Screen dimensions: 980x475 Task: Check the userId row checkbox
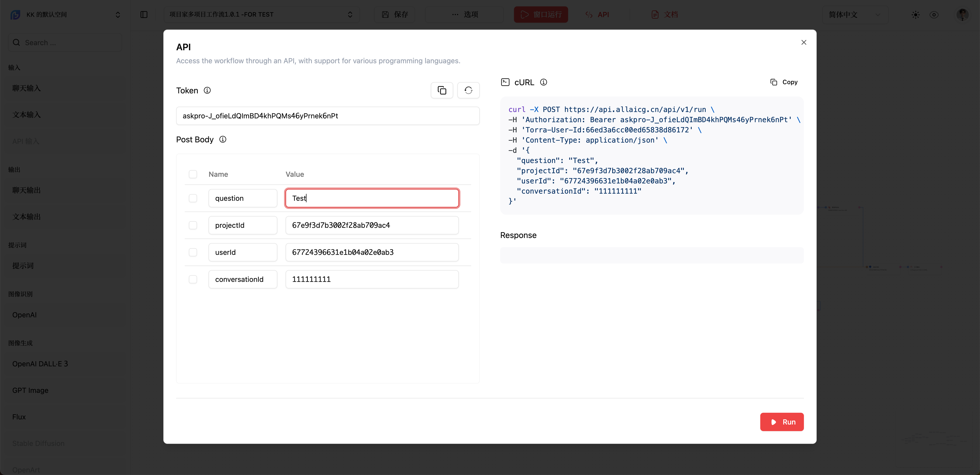[193, 252]
